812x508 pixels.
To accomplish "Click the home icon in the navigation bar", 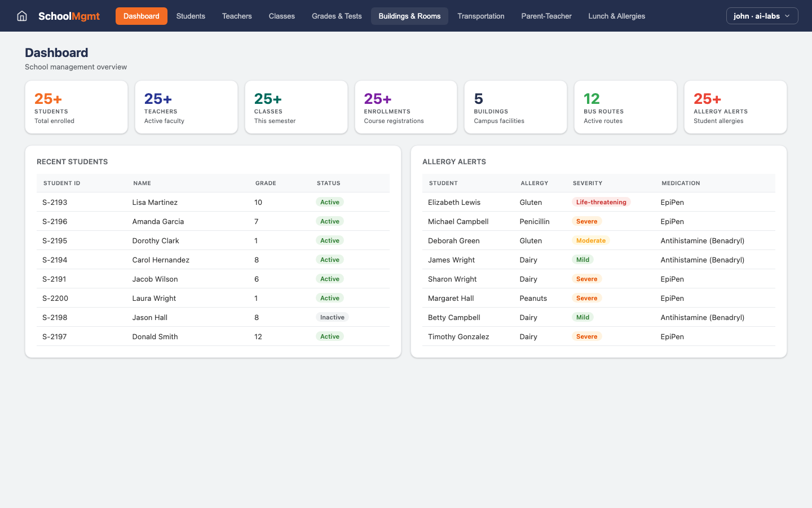I will point(21,16).
